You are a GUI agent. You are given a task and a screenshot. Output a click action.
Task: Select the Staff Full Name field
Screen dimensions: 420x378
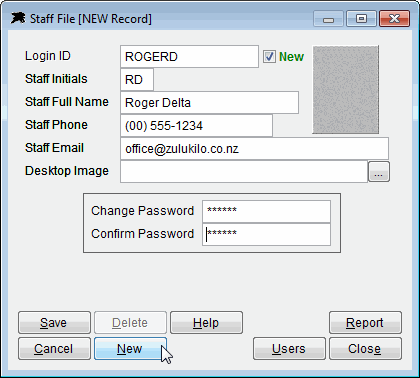coord(209,103)
